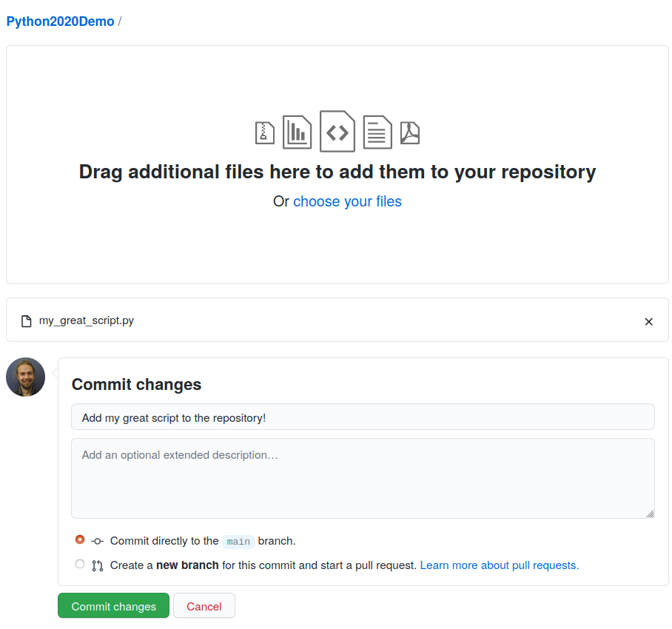
Task: Click the Cancel button
Action: tap(204, 605)
